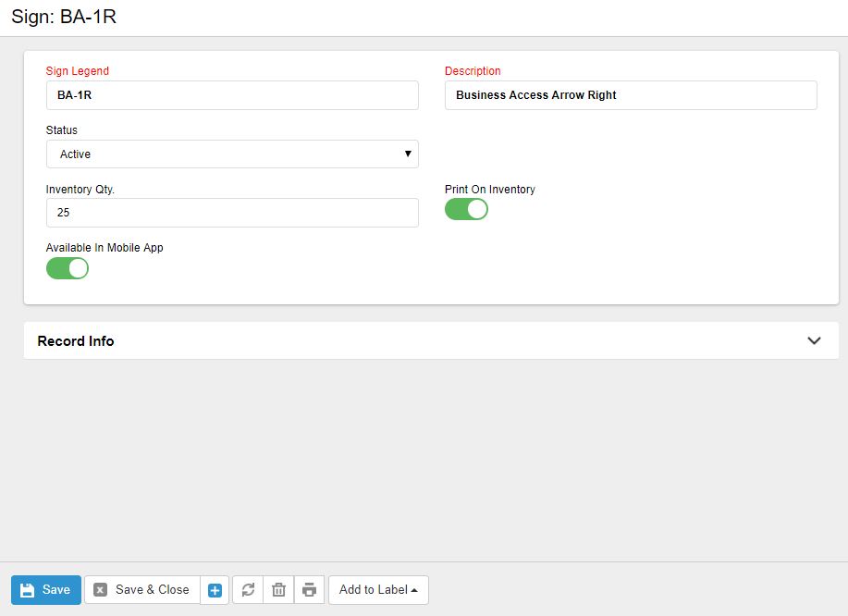Screen dimensions: 848x616
Task: Click the Status label
Action: (x=62, y=129)
